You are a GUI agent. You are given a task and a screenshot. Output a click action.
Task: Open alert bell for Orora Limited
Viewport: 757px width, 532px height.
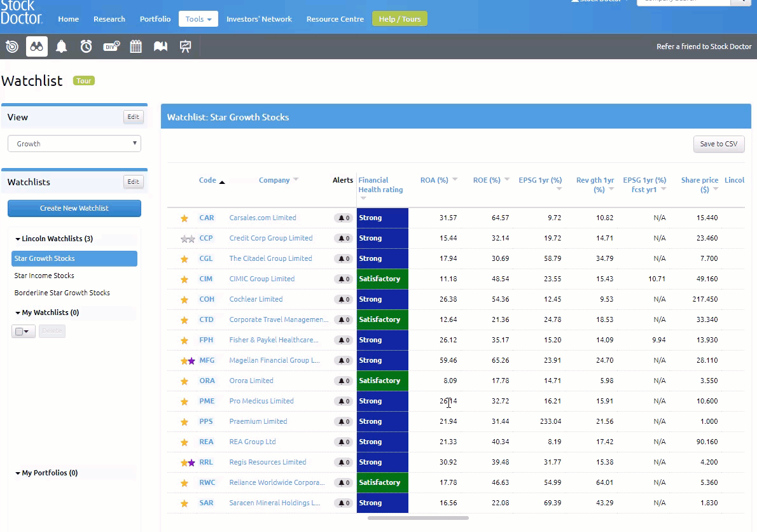[x=344, y=381]
